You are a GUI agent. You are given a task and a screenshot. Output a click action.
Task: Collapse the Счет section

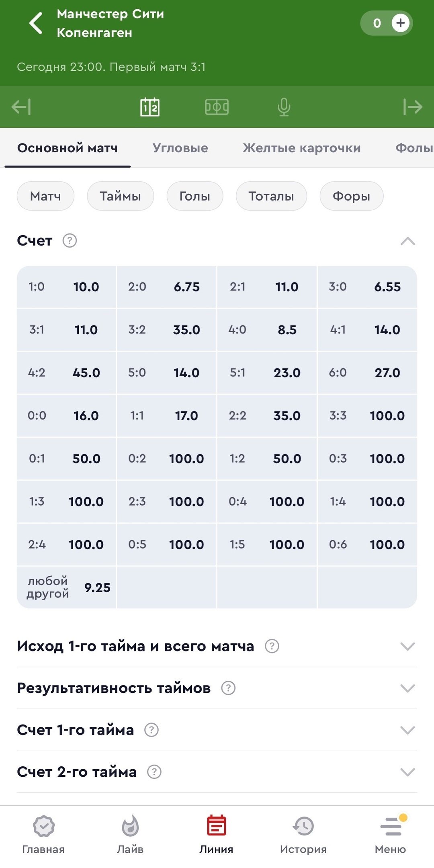tap(407, 241)
